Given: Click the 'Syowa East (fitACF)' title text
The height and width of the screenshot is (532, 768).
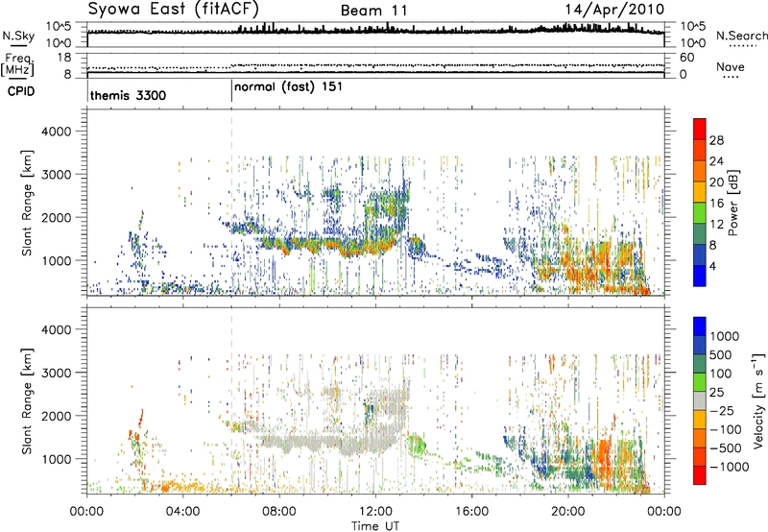Looking at the screenshot, I should tap(174, 9).
